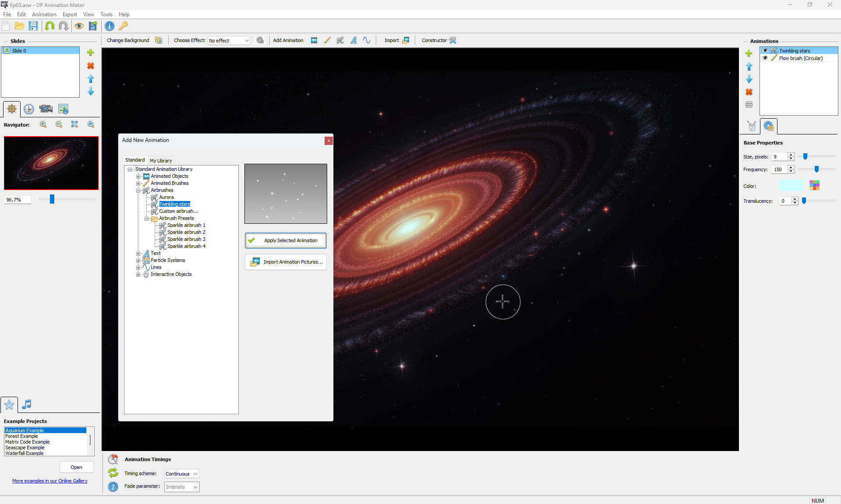Click the color palette icon beside Color
This screenshot has width=841, height=504.
[814, 185]
